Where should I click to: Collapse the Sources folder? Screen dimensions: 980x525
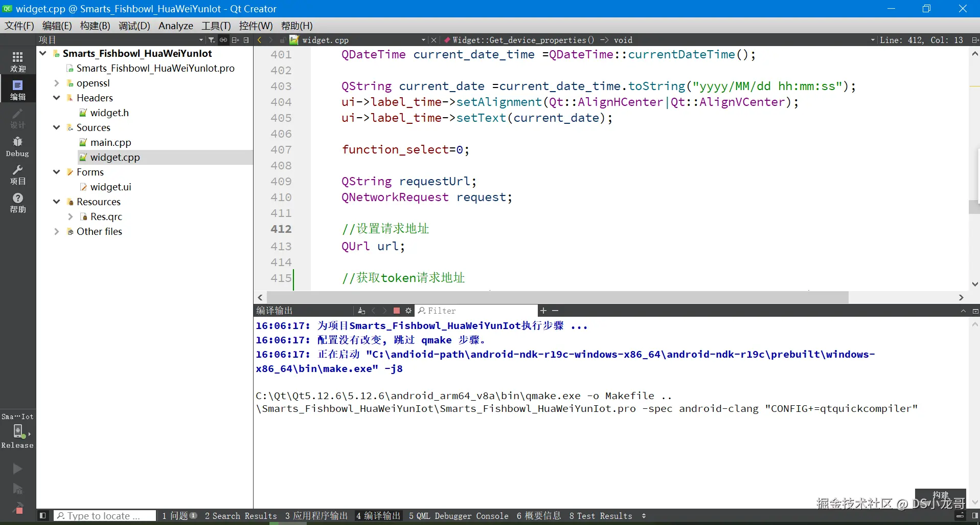coord(57,127)
